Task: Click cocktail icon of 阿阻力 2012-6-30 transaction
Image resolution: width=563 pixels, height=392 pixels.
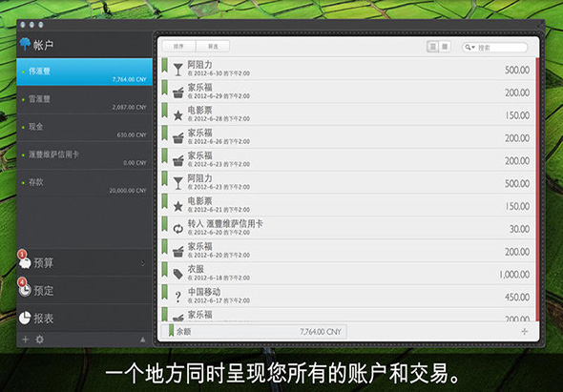Action: pos(177,70)
